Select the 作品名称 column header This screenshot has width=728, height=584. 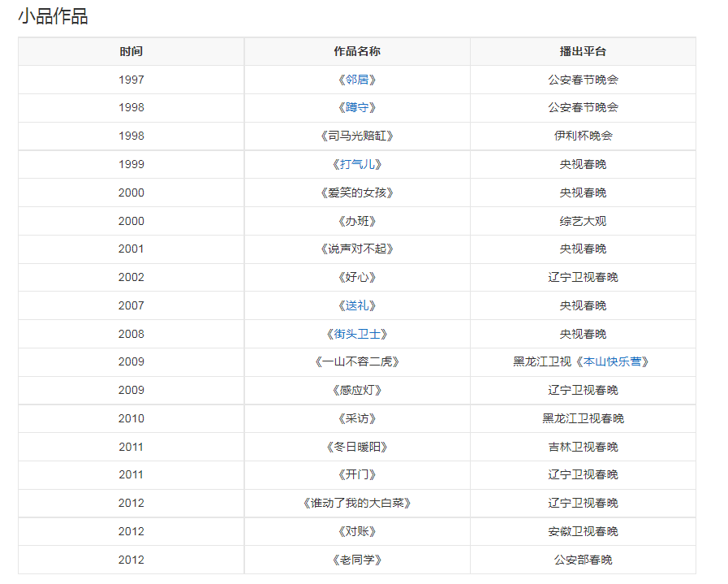pyautogui.click(x=356, y=51)
